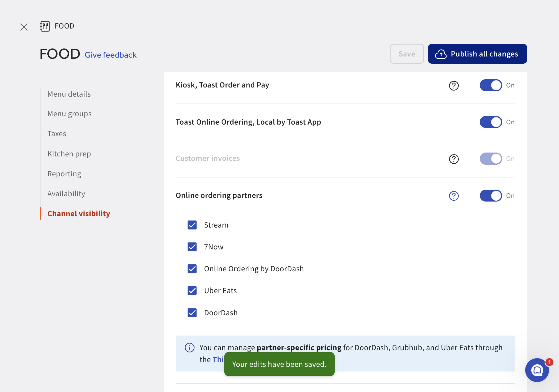Click the Online ordering partners heading
The height and width of the screenshot is (392, 559).
[x=219, y=195]
